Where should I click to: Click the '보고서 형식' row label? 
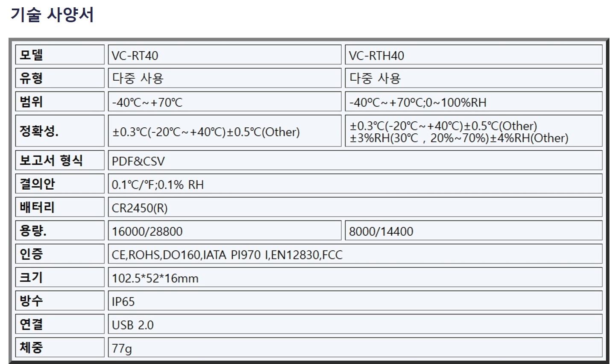[x=60, y=161]
